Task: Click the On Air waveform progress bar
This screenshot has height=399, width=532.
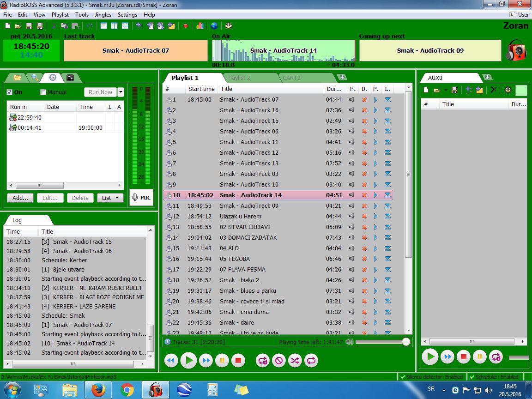Action: 284,50
